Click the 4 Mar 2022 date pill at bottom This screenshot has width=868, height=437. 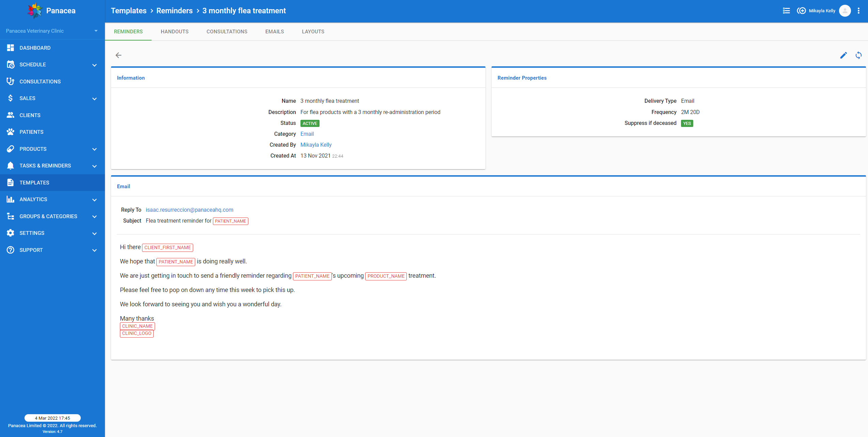52,418
